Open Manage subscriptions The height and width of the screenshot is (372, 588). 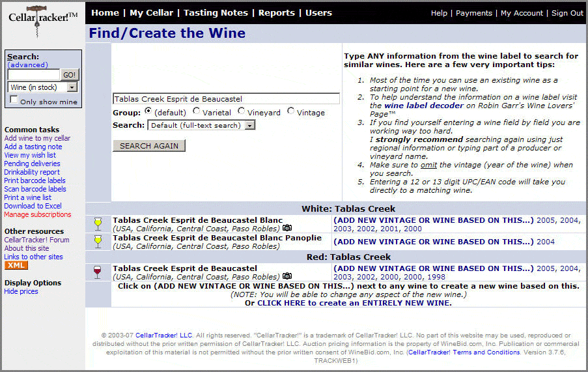pyautogui.click(x=38, y=214)
